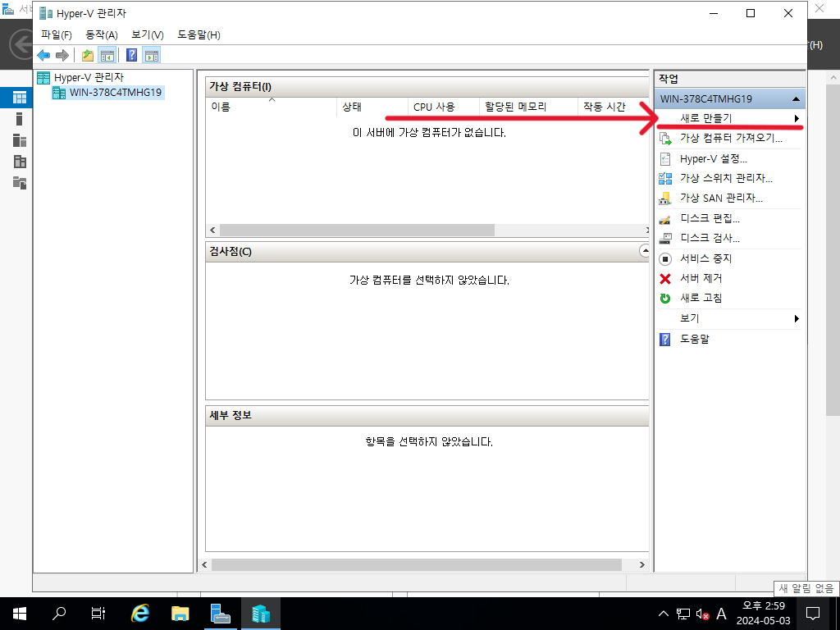Open the Windows Start menu

click(20, 614)
